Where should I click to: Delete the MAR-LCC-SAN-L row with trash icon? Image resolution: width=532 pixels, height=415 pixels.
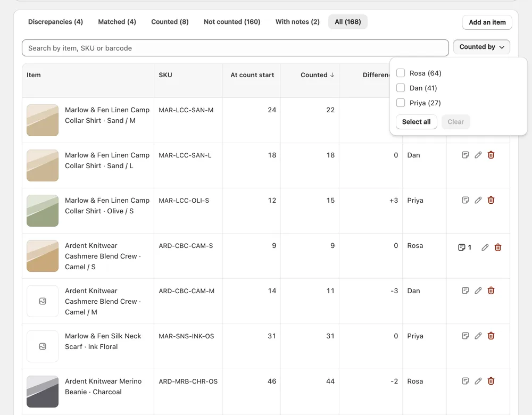click(491, 155)
